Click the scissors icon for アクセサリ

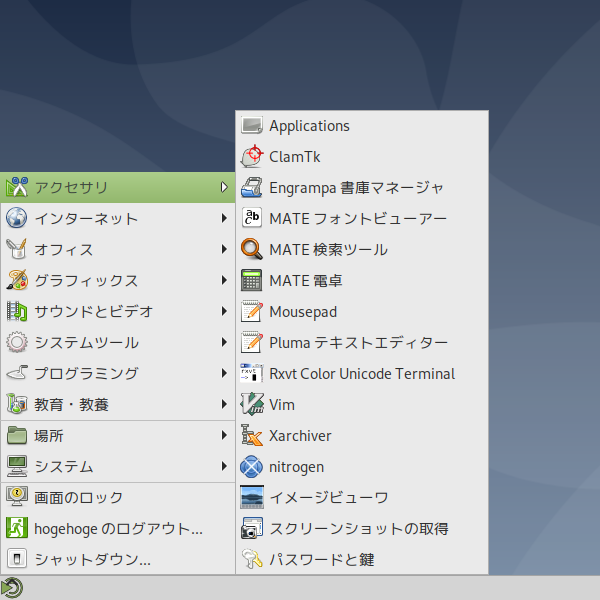point(17,187)
